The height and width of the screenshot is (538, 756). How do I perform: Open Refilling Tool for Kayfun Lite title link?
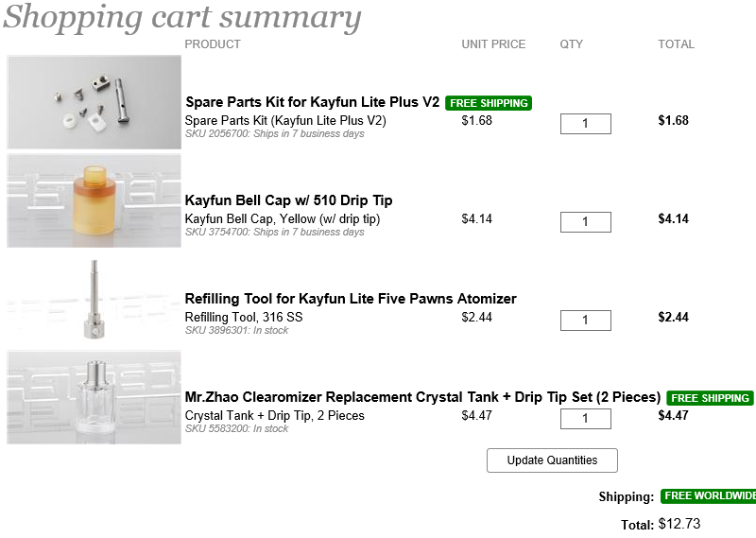[x=351, y=299]
